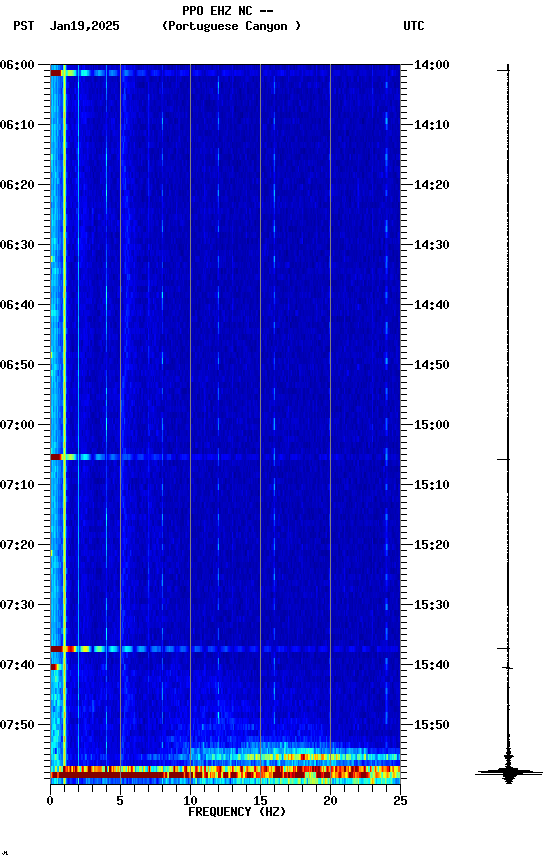Click the '14:30' UTC time label
This screenshot has width=552, height=864.
tap(432, 245)
